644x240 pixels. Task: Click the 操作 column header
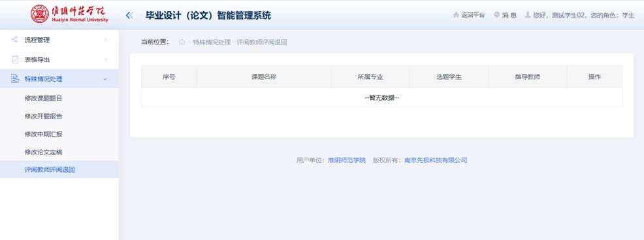(x=594, y=77)
